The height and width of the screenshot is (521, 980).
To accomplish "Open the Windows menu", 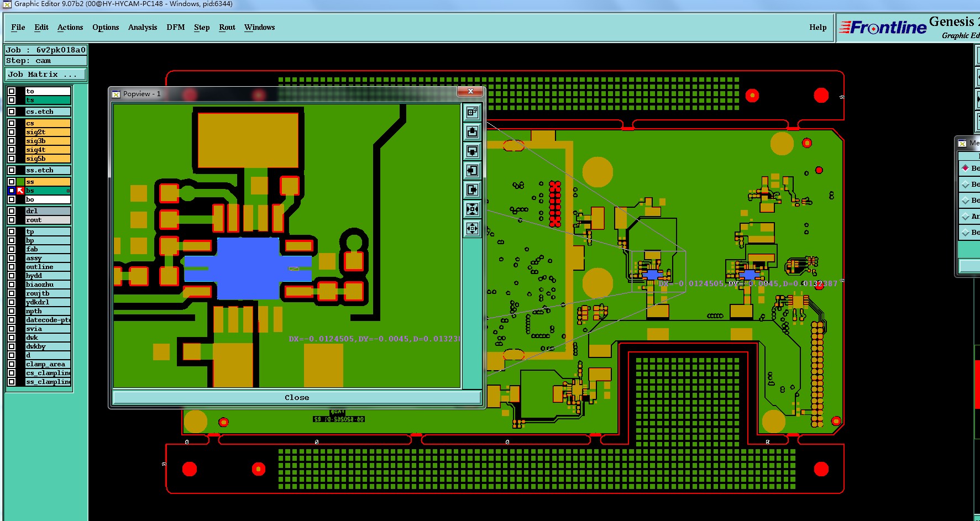I will pos(259,27).
